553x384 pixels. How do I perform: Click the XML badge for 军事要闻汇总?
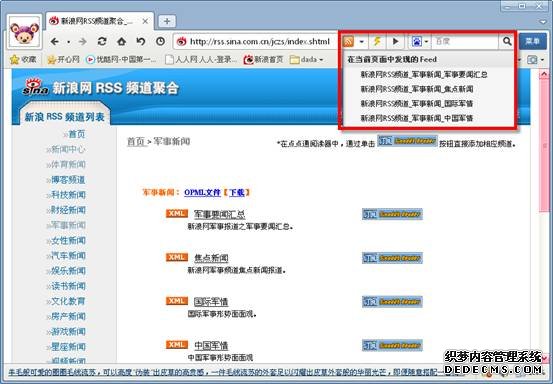[x=177, y=214]
